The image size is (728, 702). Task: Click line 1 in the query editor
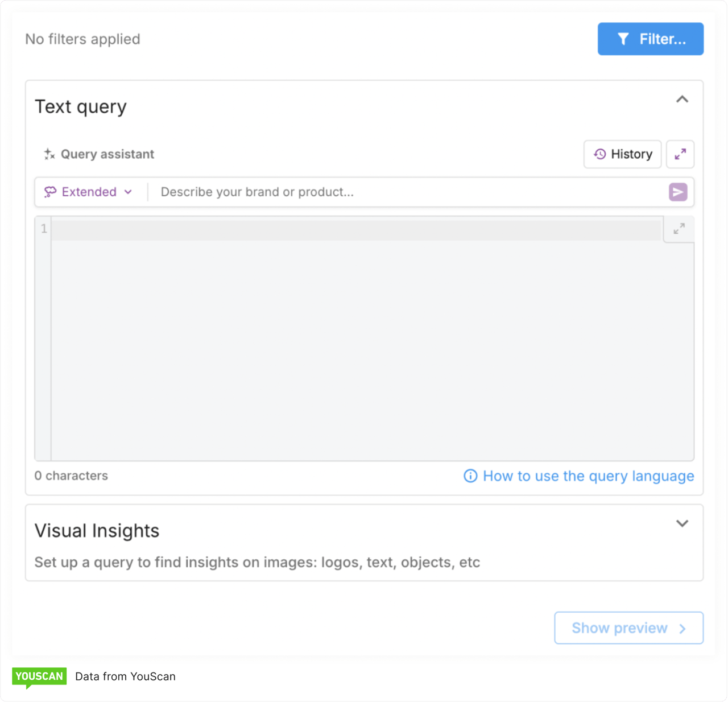tap(227, 229)
